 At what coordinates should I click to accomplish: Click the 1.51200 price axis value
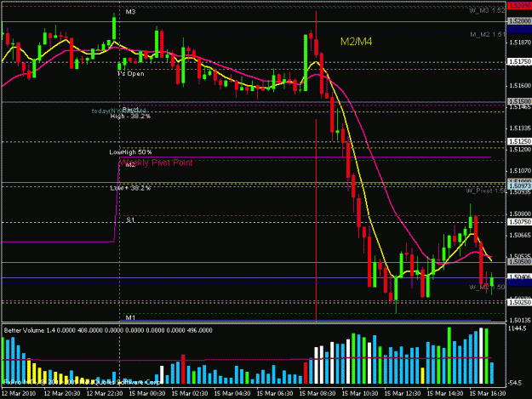click(519, 150)
